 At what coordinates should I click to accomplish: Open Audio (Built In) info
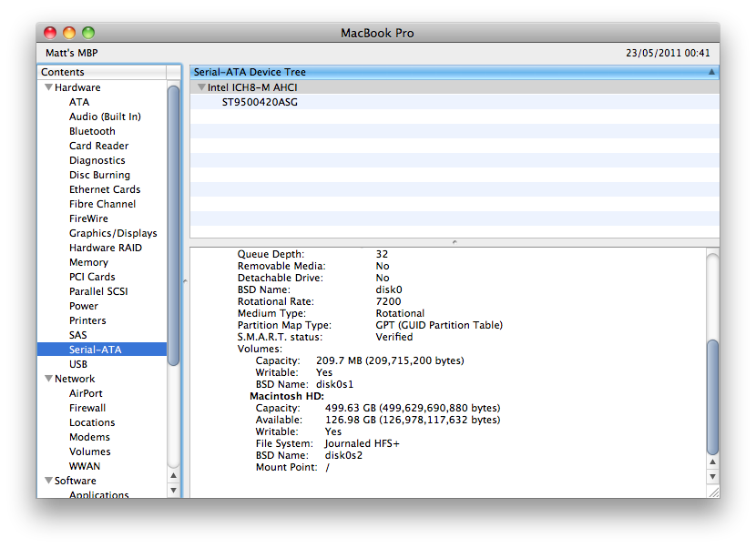coord(105,117)
